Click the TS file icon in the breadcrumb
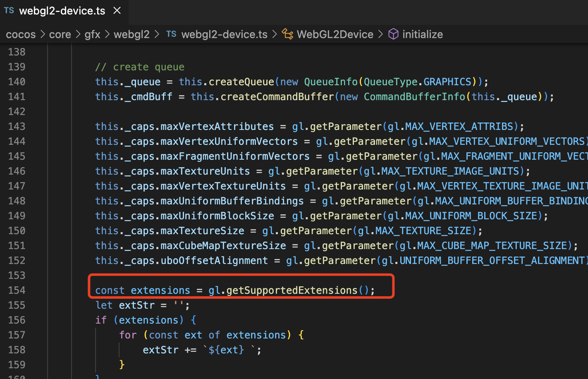Viewport: 588px width, 379px height. click(x=171, y=34)
